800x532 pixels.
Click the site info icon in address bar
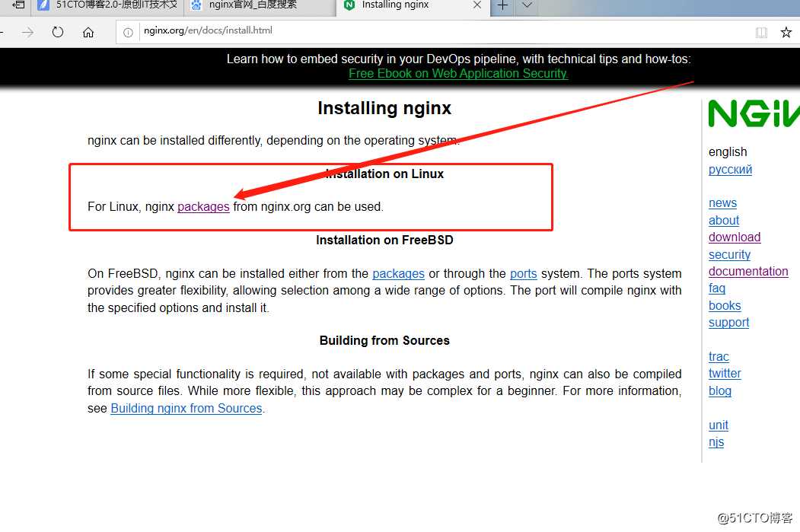pyautogui.click(x=128, y=33)
